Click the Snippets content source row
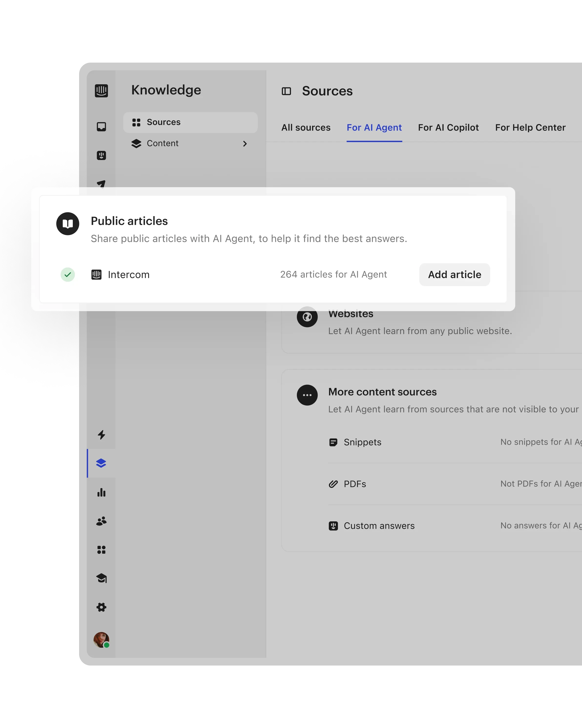 pyautogui.click(x=362, y=442)
